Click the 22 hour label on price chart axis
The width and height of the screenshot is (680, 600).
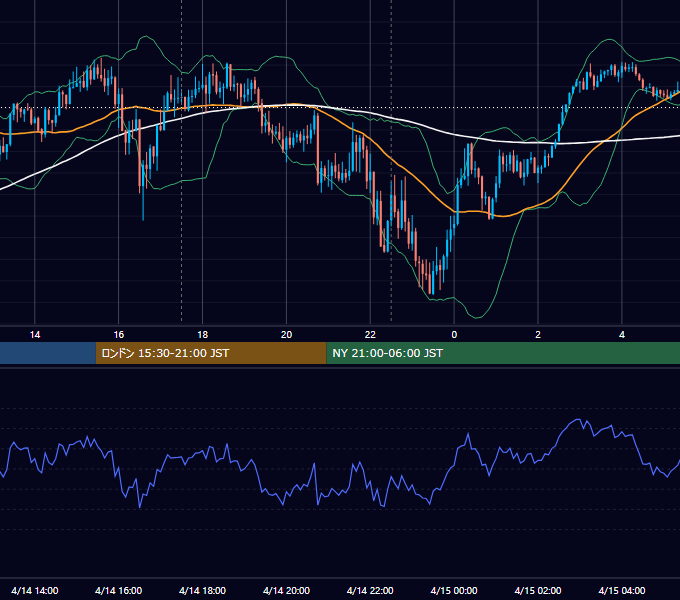(x=370, y=335)
